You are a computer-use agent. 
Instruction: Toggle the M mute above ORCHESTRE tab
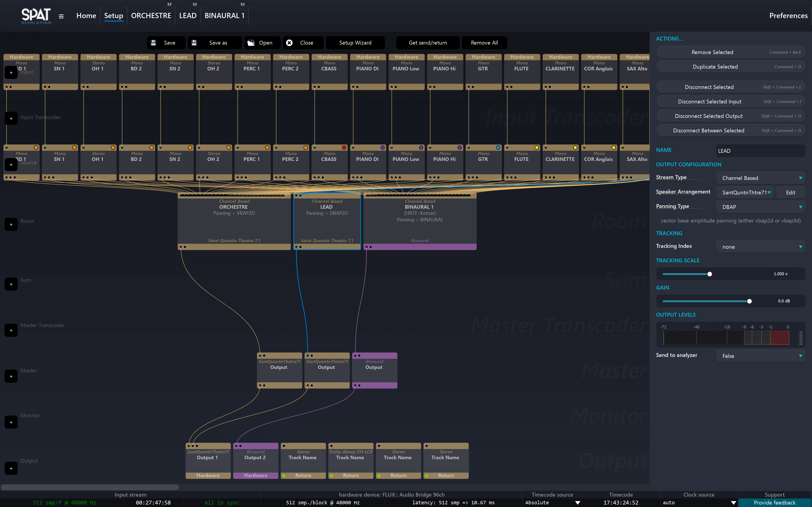[x=169, y=4]
